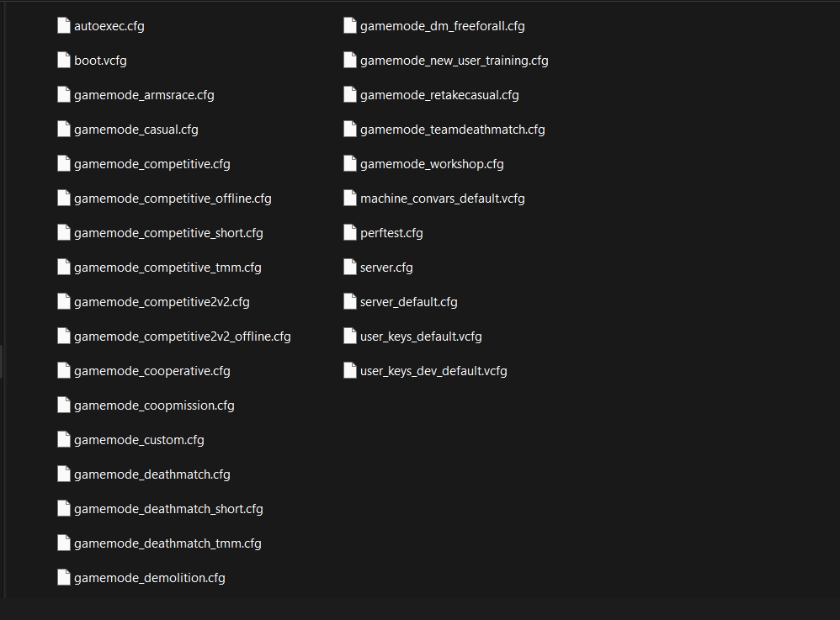840x620 pixels.
Task: Select the perftest.cfg file icon
Action: click(350, 232)
